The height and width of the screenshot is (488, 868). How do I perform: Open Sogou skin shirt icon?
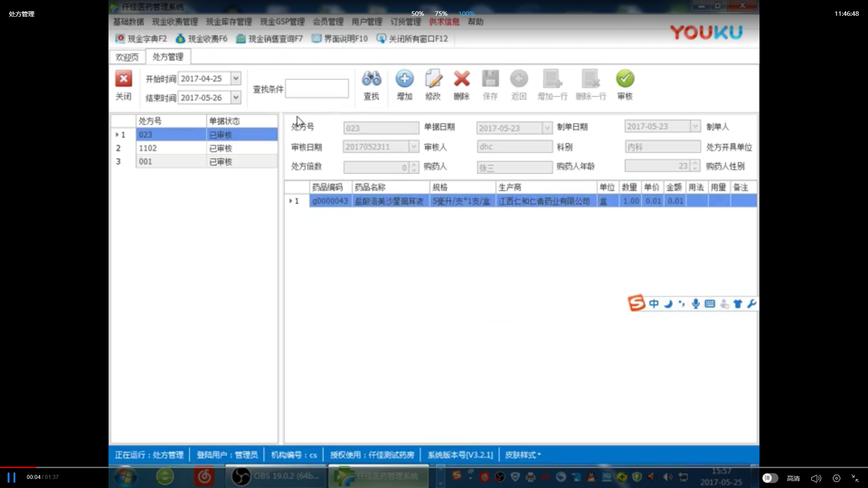(x=738, y=304)
